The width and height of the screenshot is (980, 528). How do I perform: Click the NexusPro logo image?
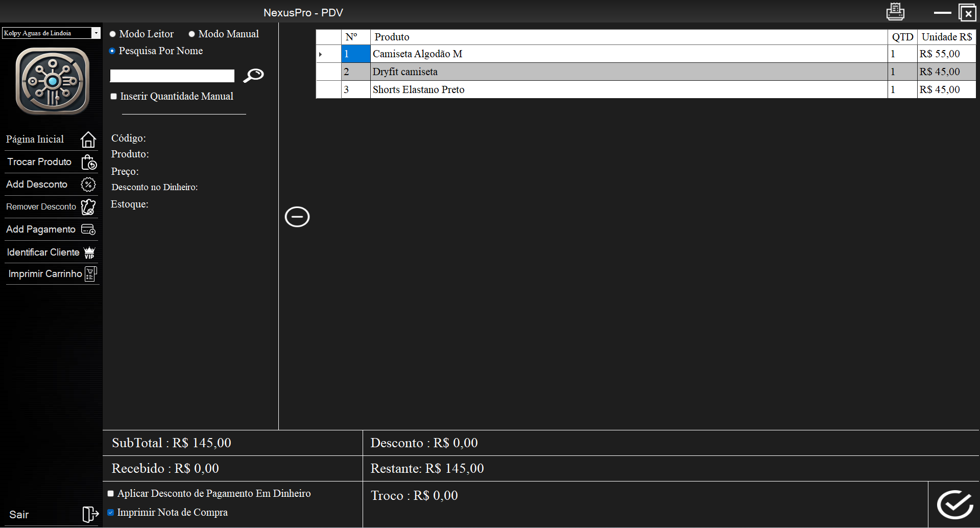coord(52,81)
